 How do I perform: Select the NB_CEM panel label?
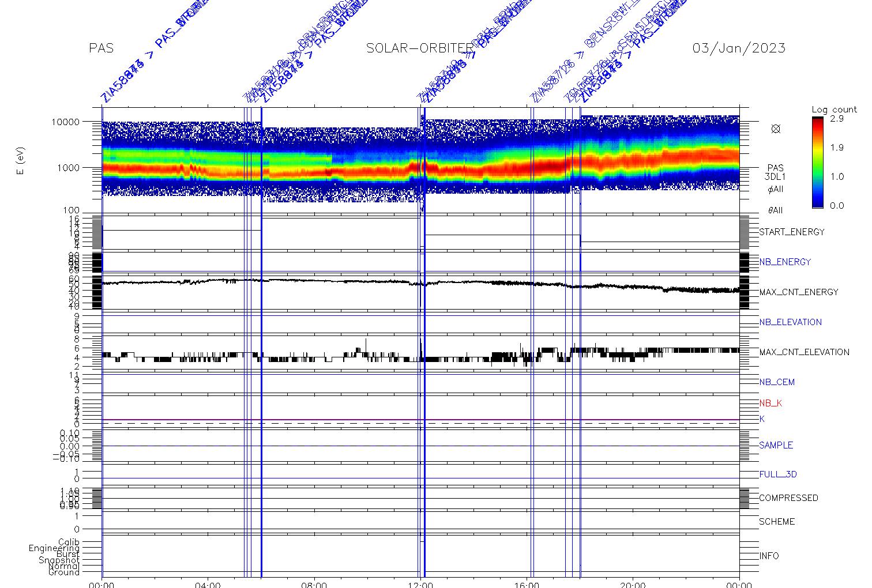(x=777, y=382)
